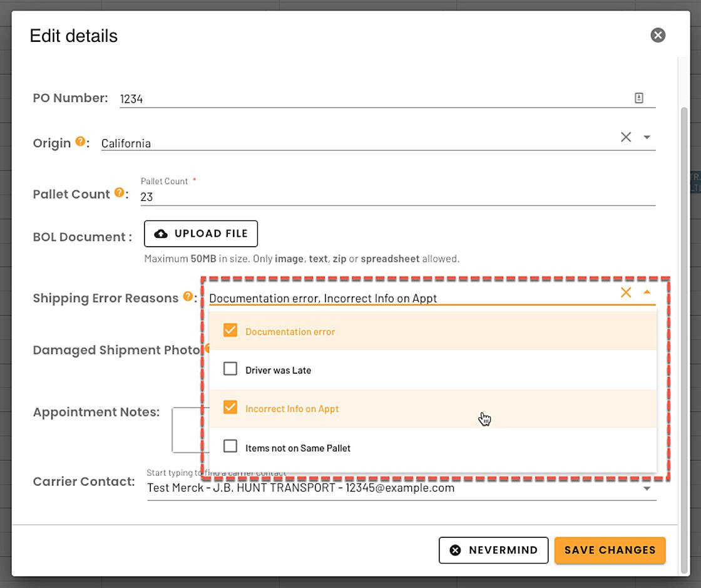The image size is (701, 588).
Task: Check the Driver was Late checkbox
Action: (230, 369)
